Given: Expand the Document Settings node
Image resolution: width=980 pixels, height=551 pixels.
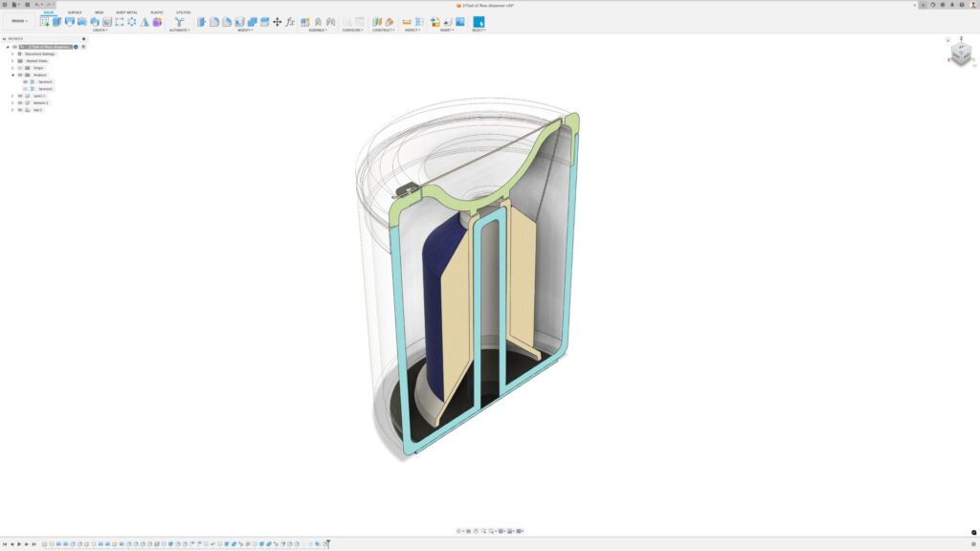Looking at the screenshot, I should (x=12, y=54).
